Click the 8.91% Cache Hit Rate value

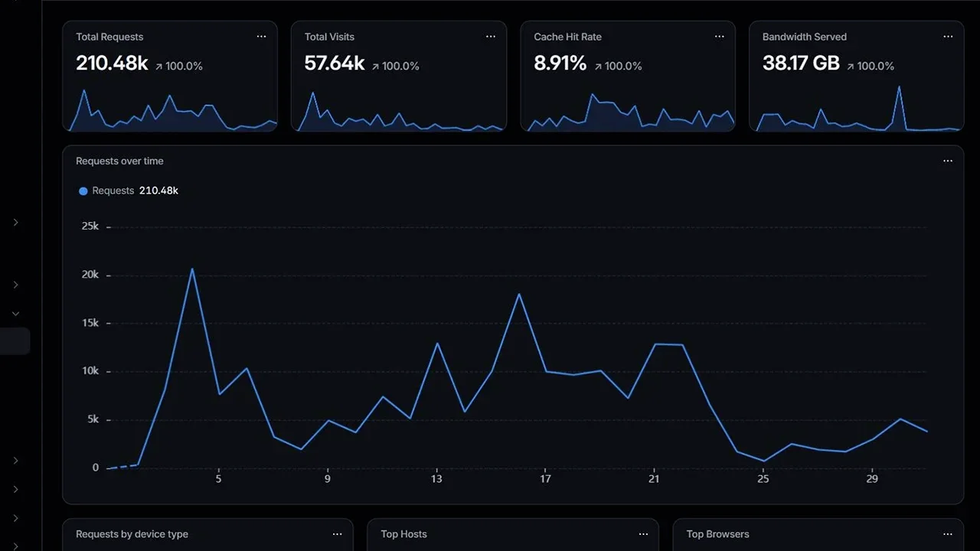coord(560,64)
